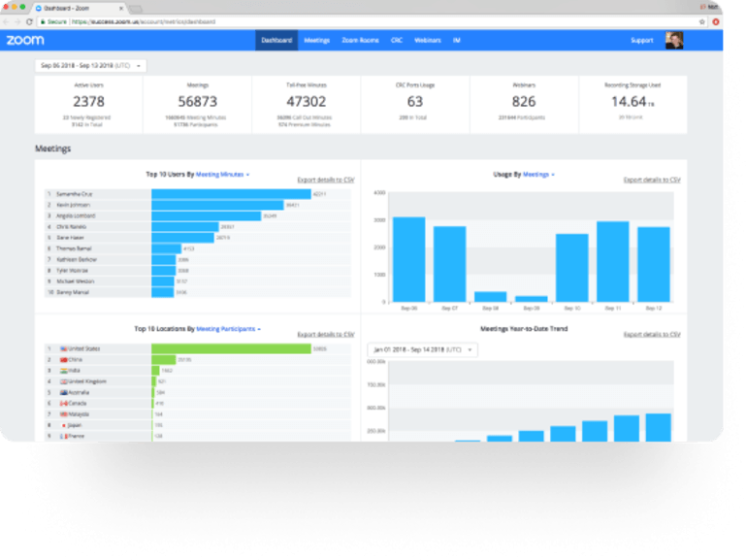This screenshot has width=747, height=560.
Task: Open the IM tab
Action: [x=456, y=40]
